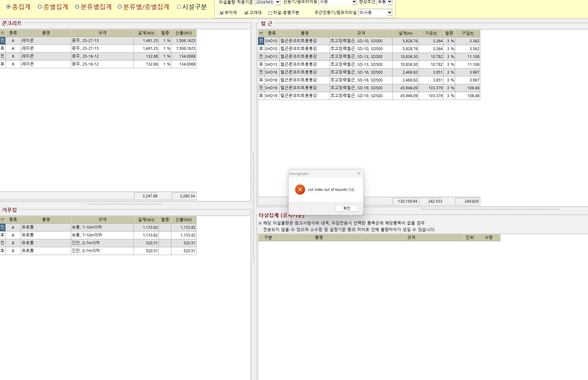Close the Asungrcpro error dialog with X
This screenshot has width=588, height=380.
coord(359,173)
